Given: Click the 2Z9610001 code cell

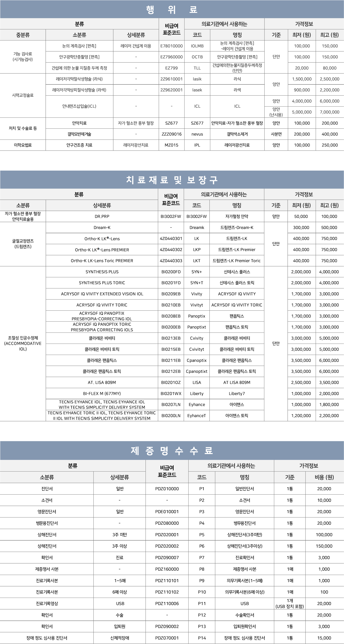Looking at the screenshot, I should tap(172, 79).
